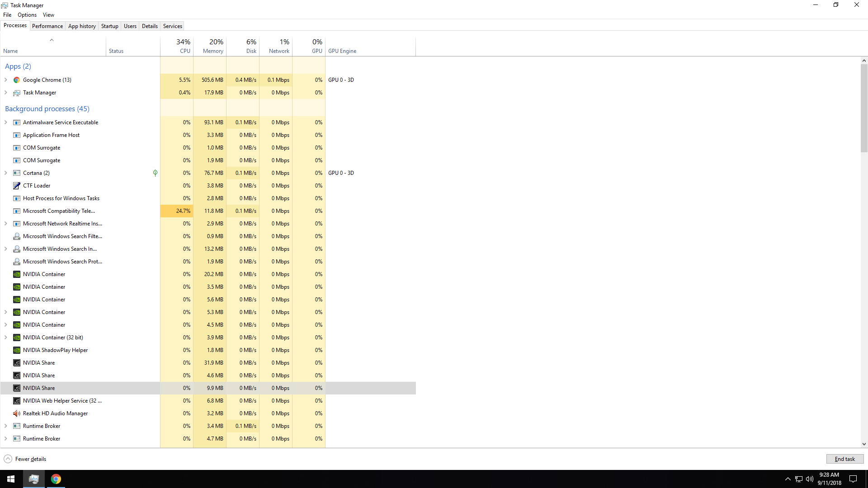
Task: Show hidden system tray icons
Action: [x=788, y=479]
